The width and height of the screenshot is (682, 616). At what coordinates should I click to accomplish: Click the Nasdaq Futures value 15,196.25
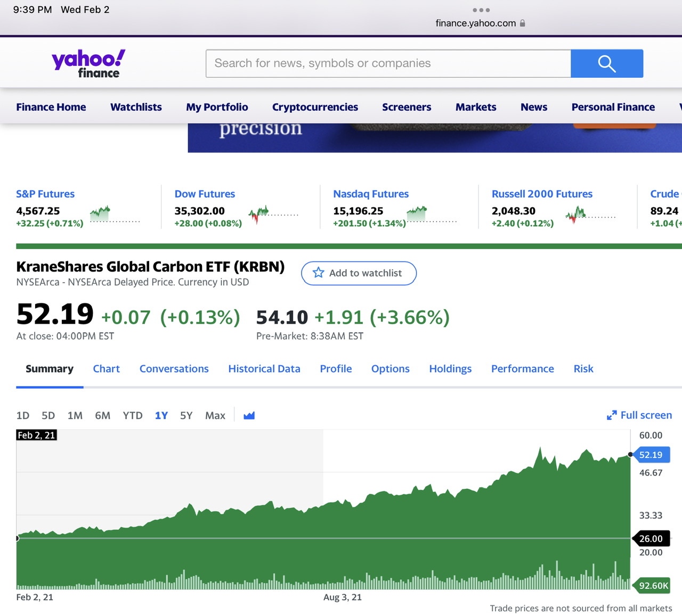pyautogui.click(x=358, y=211)
